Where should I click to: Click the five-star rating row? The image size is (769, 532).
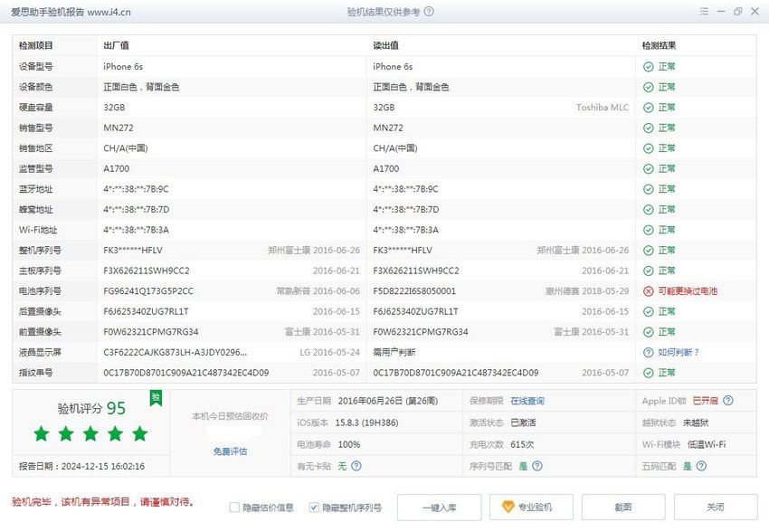point(90,434)
